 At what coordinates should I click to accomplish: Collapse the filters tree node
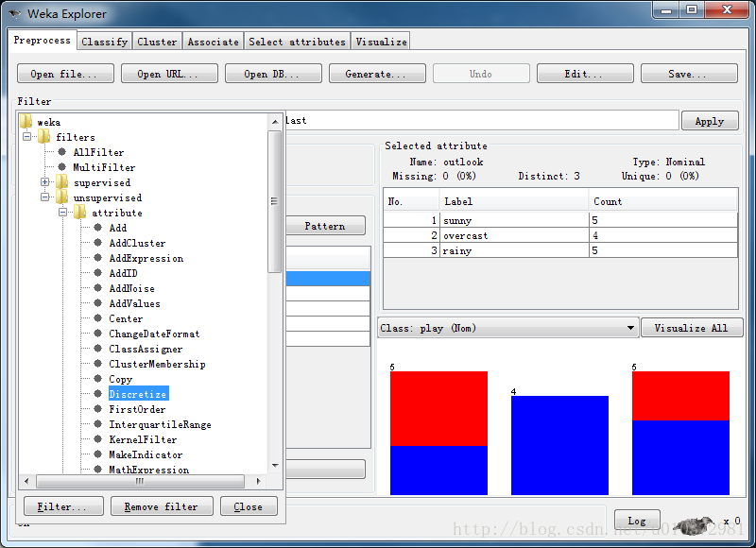coord(27,136)
